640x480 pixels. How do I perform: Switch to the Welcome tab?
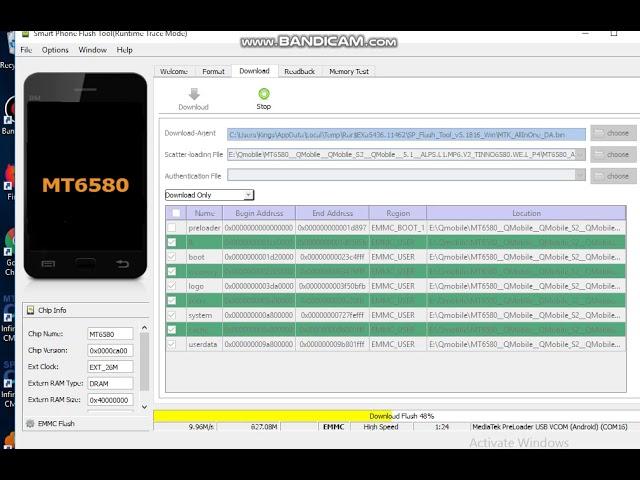pos(174,71)
